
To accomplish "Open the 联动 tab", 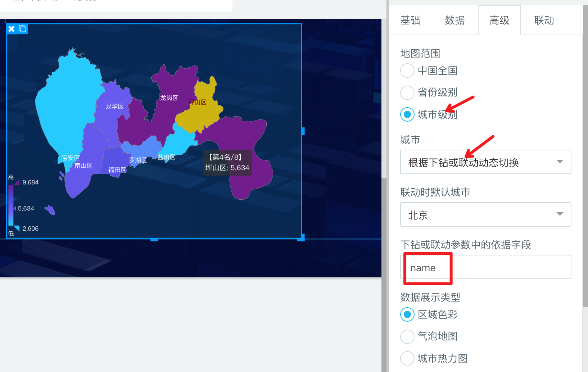I will coord(544,21).
